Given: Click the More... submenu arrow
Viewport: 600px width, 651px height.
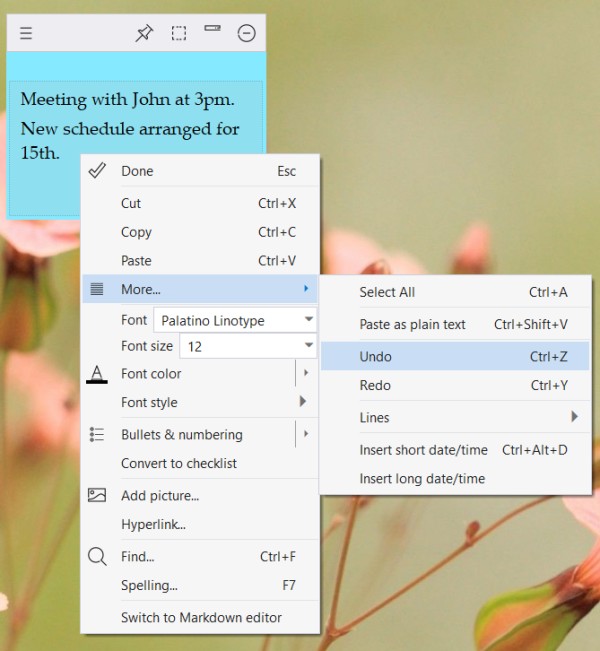Looking at the screenshot, I should click(306, 288).
